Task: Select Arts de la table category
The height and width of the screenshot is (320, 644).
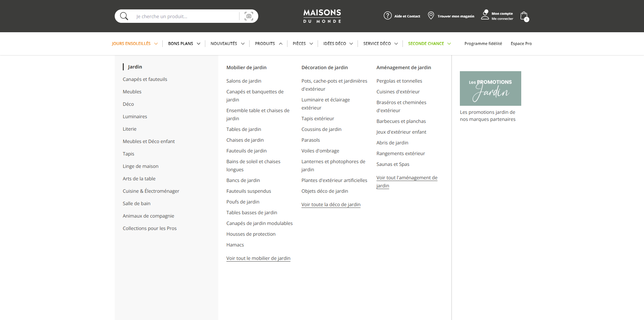Action: 139,179
